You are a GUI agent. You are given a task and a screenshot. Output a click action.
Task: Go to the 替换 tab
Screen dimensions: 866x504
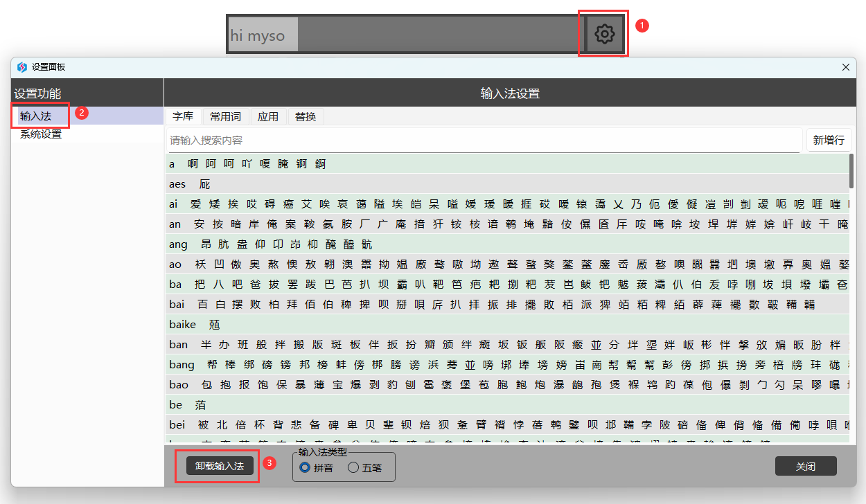[x=306, y=116]
